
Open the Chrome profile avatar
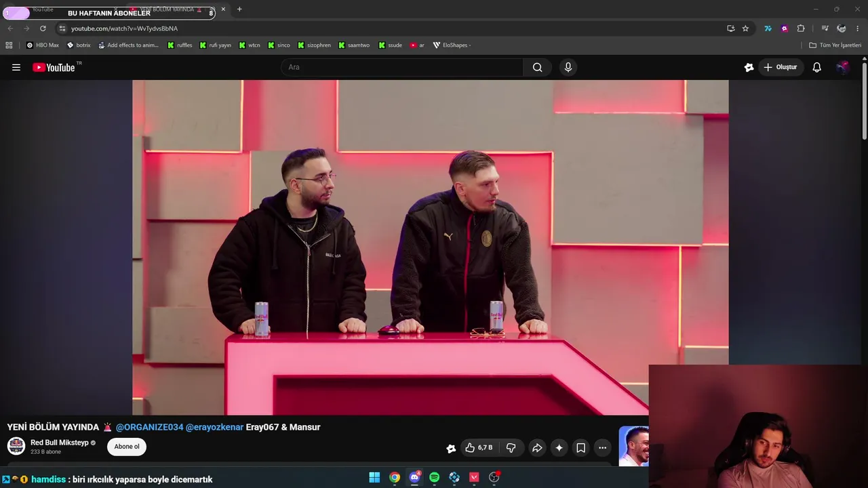pos(842,28)
